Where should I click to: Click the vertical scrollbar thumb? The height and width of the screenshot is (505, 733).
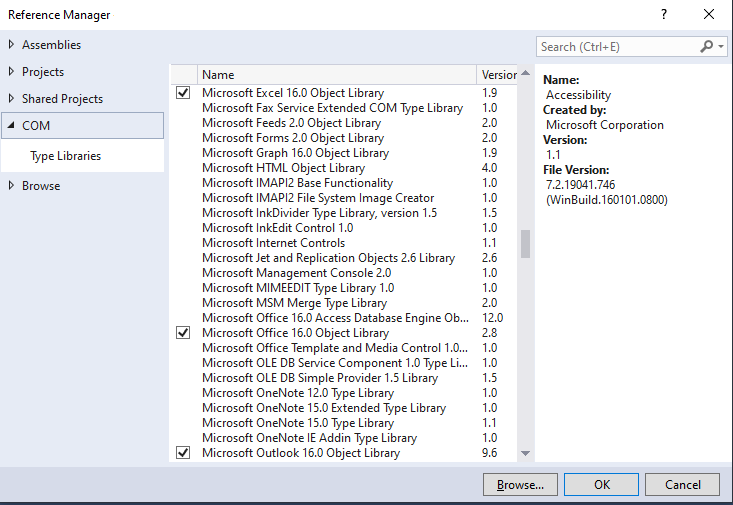click(525, 244)
